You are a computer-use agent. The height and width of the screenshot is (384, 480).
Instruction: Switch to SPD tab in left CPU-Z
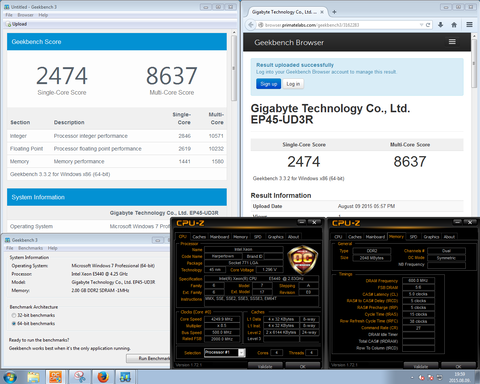tap(258, 237)
